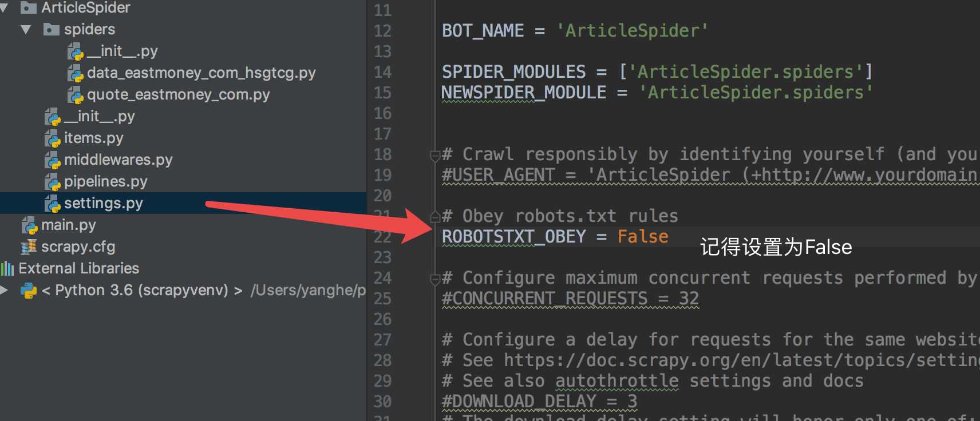Click the Python interpreter icon for scrapyvenv
The height and width of the screenshot is (421, 980).
[29, 291]
